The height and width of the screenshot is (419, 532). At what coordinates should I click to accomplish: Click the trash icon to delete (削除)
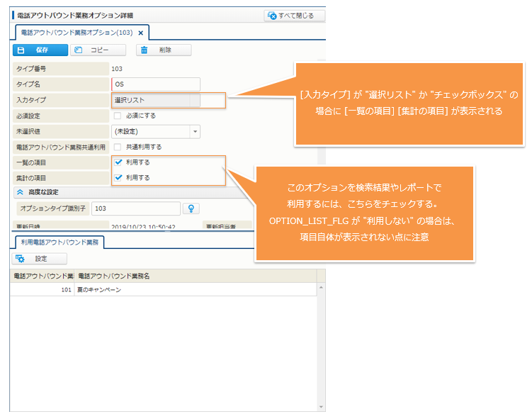click(144, 50)
